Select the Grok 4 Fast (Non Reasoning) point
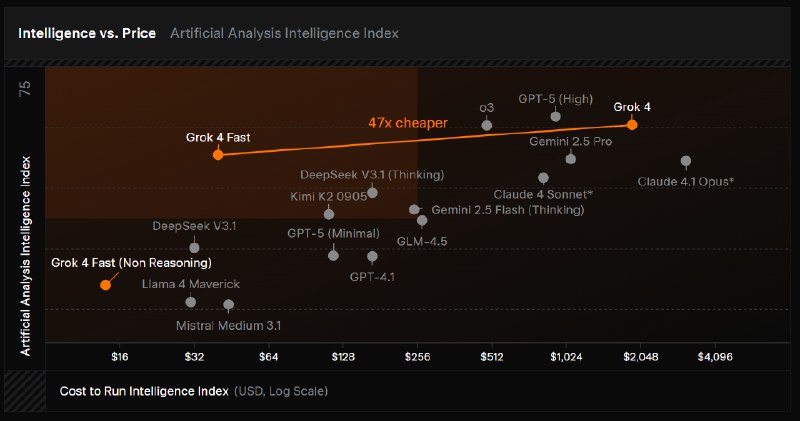The height and width of the screenshot is (421, 800). point(105,285)
